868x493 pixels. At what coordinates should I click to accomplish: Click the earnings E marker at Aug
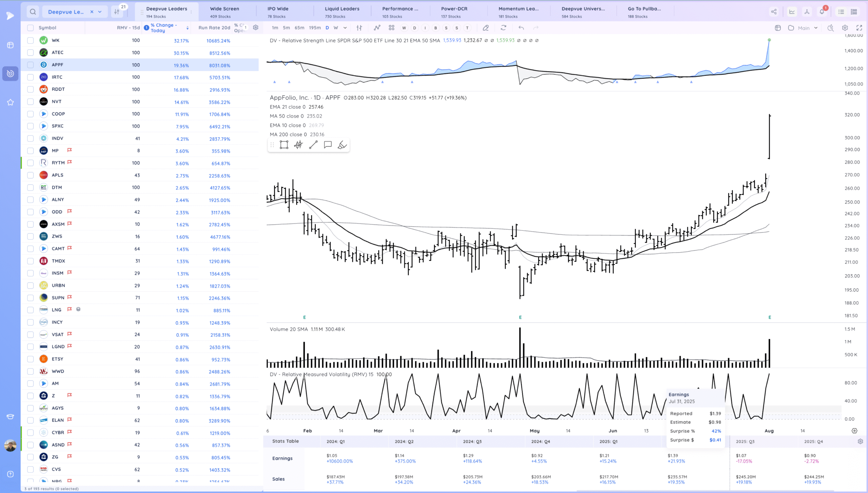770,318
